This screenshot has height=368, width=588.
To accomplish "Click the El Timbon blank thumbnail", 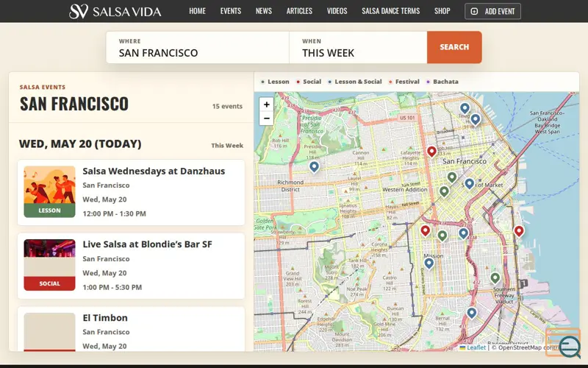I will pos(49,331).
